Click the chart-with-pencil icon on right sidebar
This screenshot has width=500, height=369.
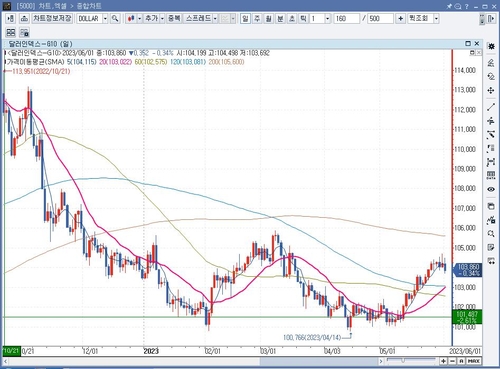pos(491,220)
